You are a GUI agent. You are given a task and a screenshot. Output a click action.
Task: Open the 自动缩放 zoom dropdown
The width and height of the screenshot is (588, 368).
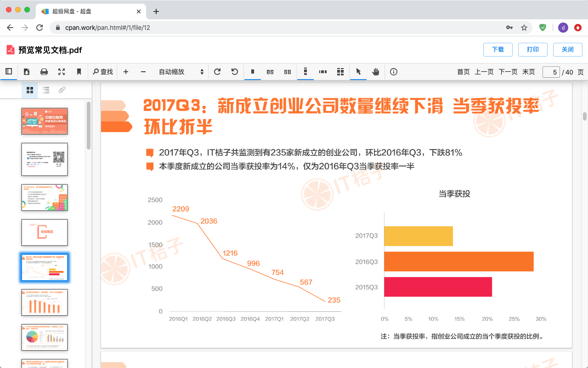(x=181, y=72)
